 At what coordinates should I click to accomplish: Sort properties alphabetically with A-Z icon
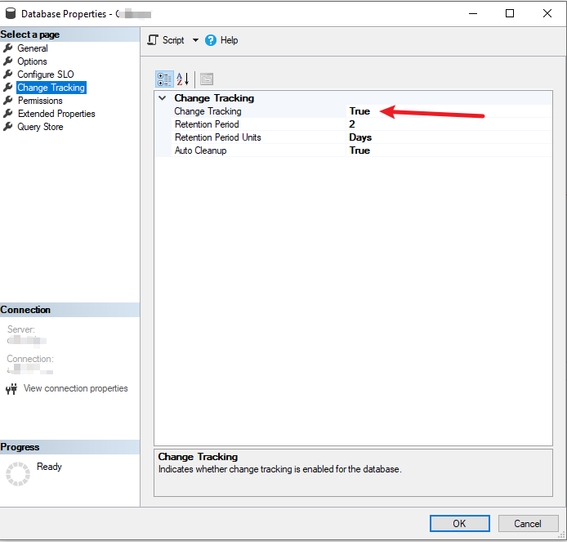click(183, 79)
